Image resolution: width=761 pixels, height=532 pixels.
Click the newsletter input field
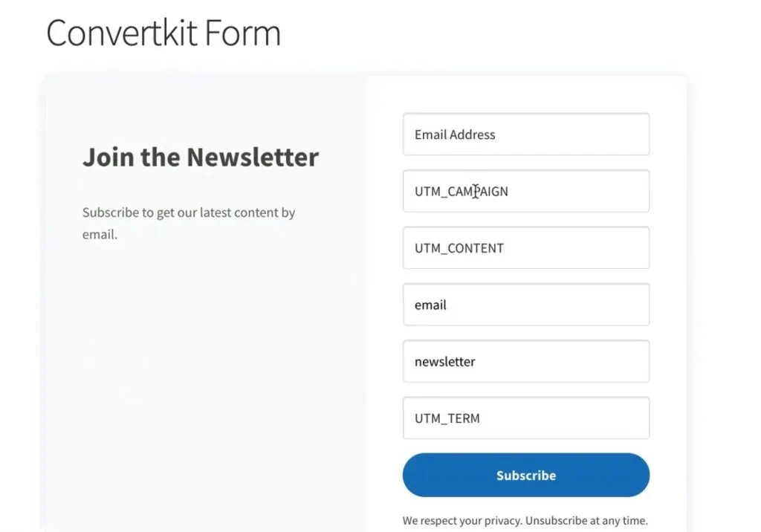[x=525, y=361]
